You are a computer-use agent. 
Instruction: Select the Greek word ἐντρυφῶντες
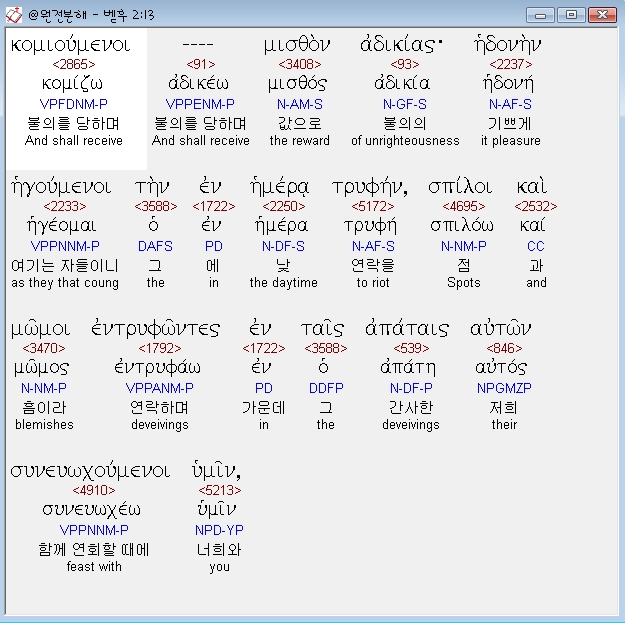155,329
